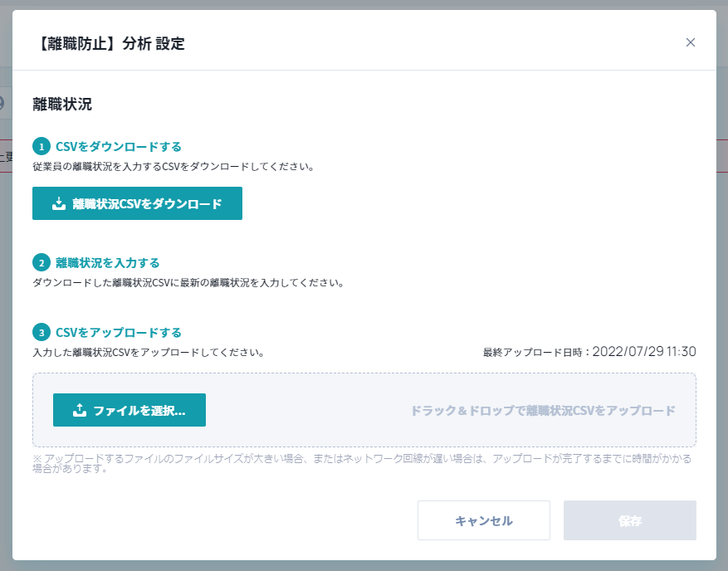Click the キャンセル button

tap(484, 520)
